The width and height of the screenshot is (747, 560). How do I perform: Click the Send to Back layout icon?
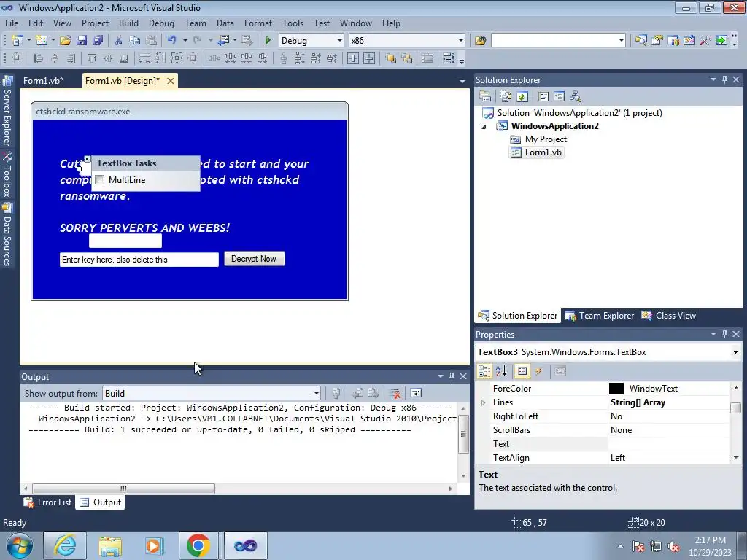click(407, 58)
